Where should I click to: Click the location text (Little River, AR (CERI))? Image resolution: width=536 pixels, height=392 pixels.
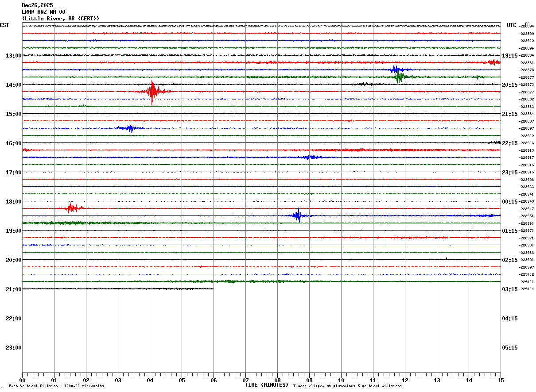click(61, 19)
